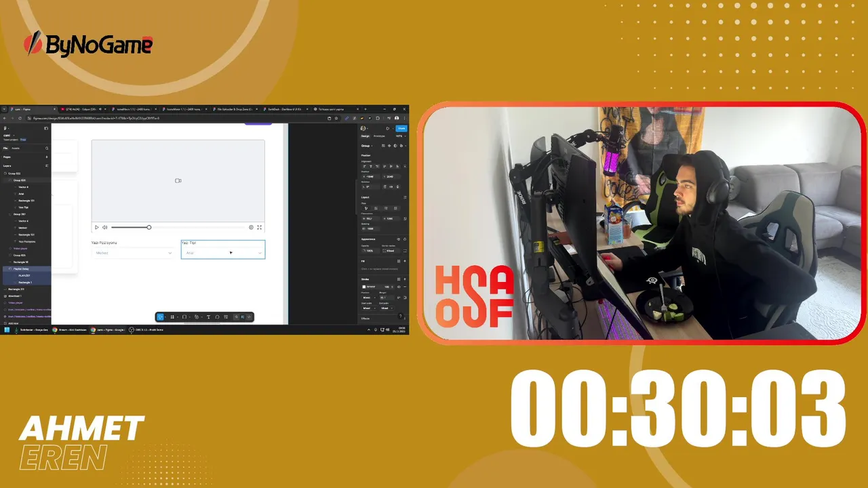Open the stroke position Mixed dropdown
Screen dimensions: 868x488
tap(368, 298)
